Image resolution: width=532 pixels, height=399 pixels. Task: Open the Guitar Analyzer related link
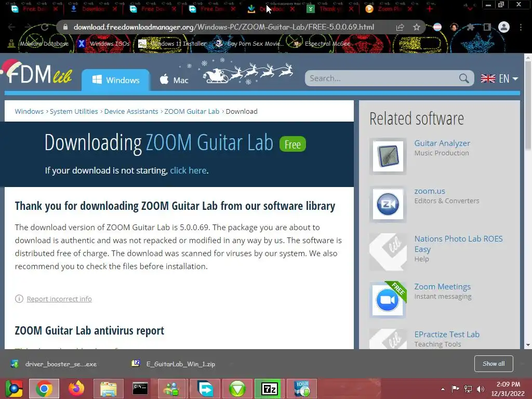point(442,143)
